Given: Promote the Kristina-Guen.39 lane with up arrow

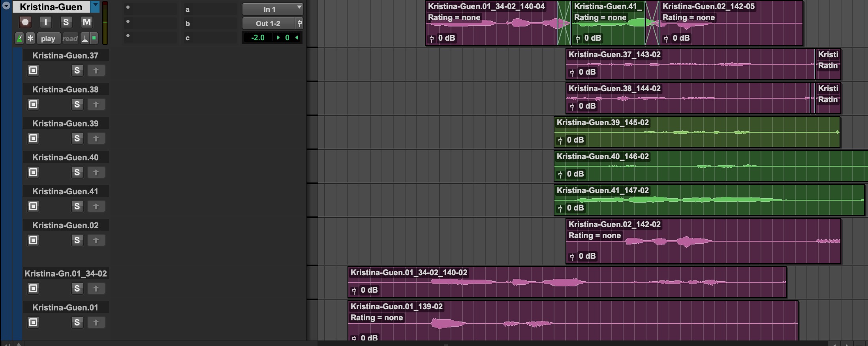Looking at the screenshot, I should pos(96,138).
